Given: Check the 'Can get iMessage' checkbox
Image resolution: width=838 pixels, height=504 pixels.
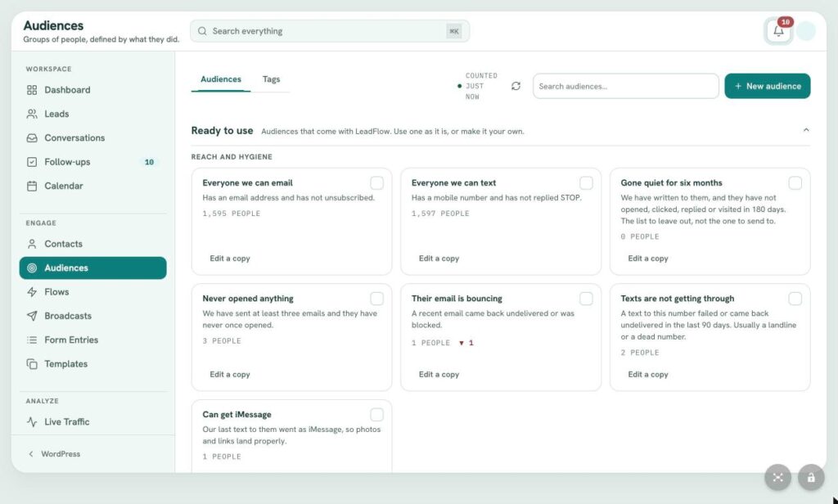Looking at the screenshot, I should point(376,414).
